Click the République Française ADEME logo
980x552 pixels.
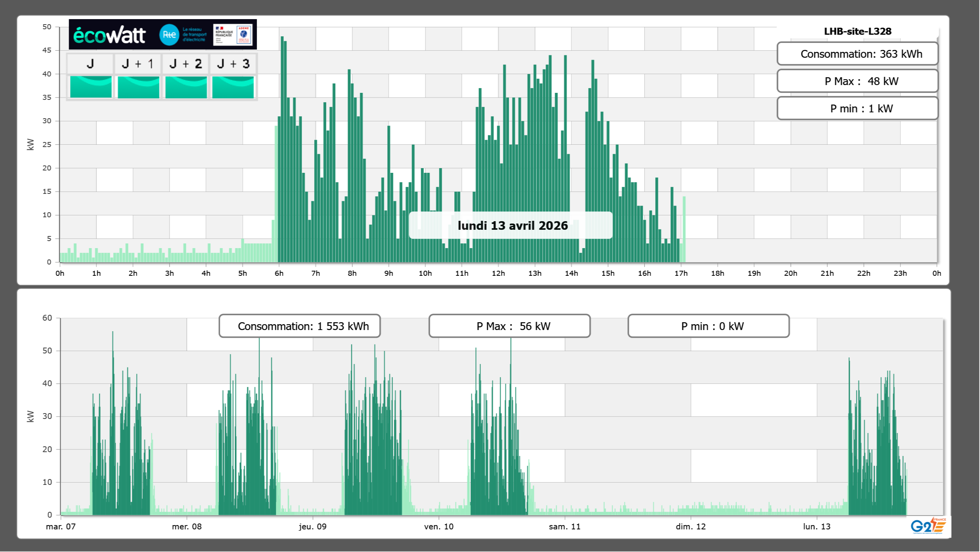point(233,35)
